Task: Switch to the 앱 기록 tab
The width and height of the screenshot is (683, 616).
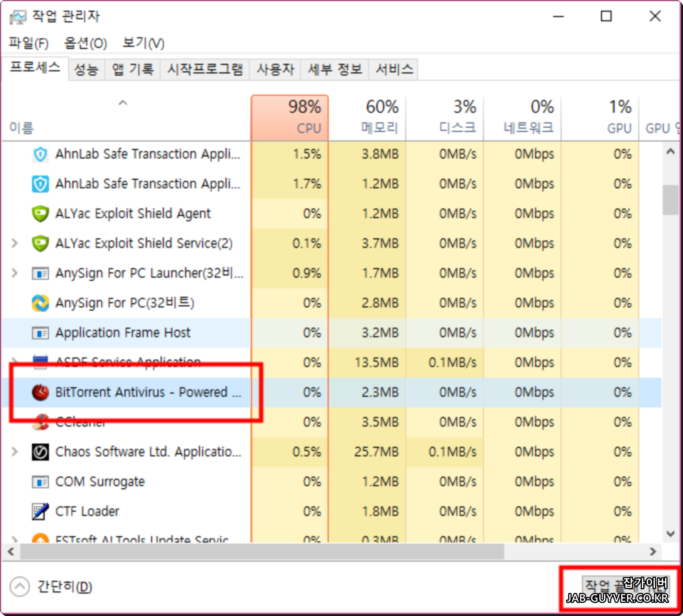Action: (x=133, y=69)
